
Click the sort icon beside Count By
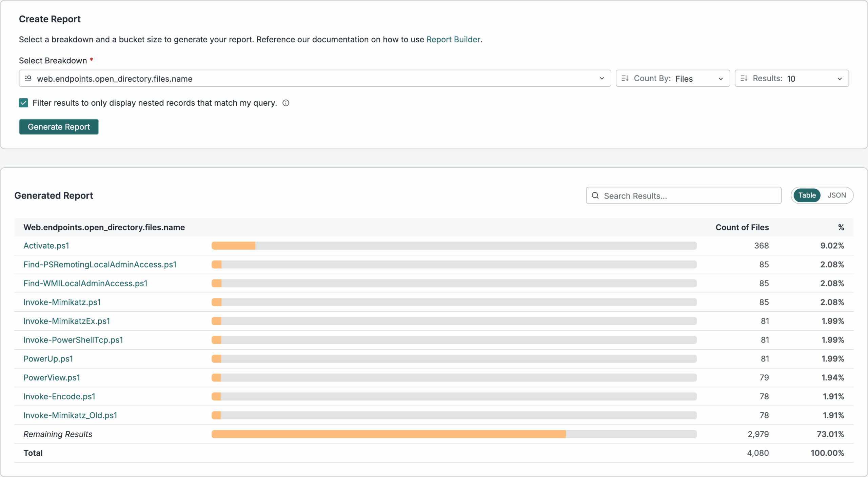pyautogui.click(x=625, y=79)
